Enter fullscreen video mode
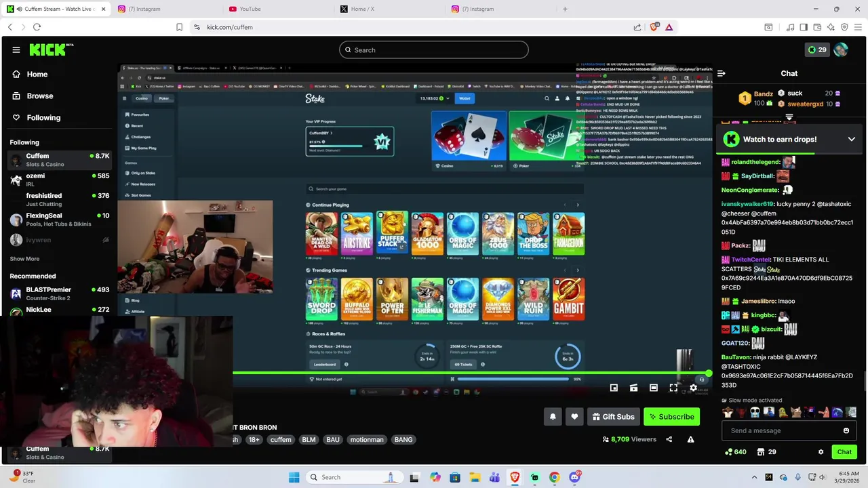868x488 pixels. 673,388
